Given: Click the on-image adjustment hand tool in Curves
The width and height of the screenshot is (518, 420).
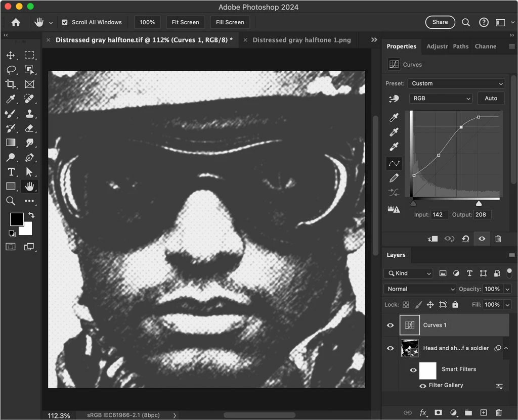Looking at the screenshot, I should click(x=394, y=99).
